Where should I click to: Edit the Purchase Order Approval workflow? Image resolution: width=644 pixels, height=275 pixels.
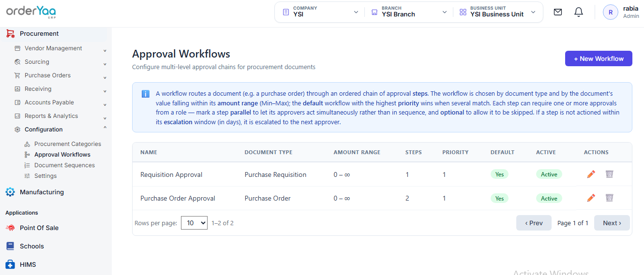(591, 198)
